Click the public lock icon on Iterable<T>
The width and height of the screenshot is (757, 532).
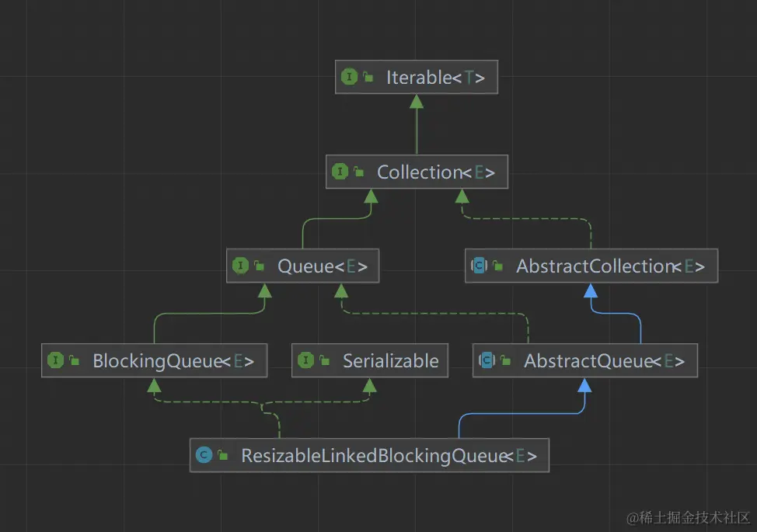point(368,77)
